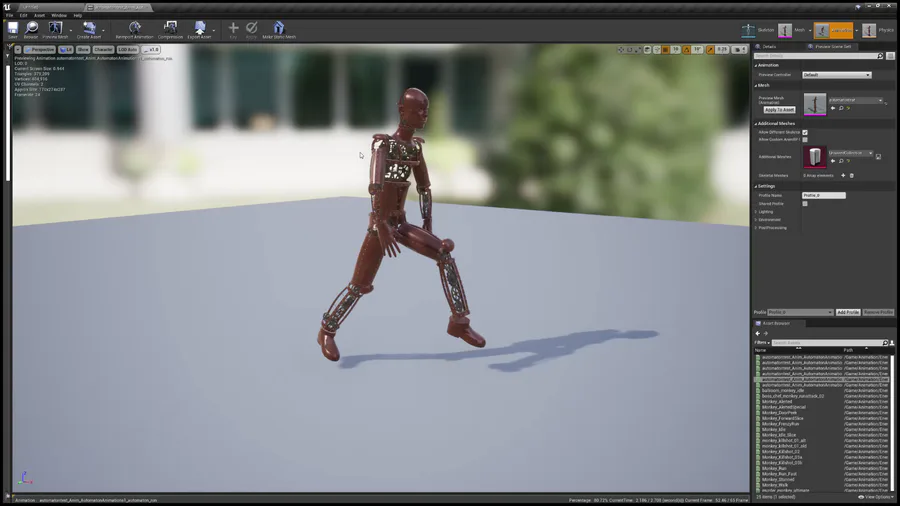Open the Window menu
Image resolution: width=900 pixels, height=506 pixels.
coord(59,15)
